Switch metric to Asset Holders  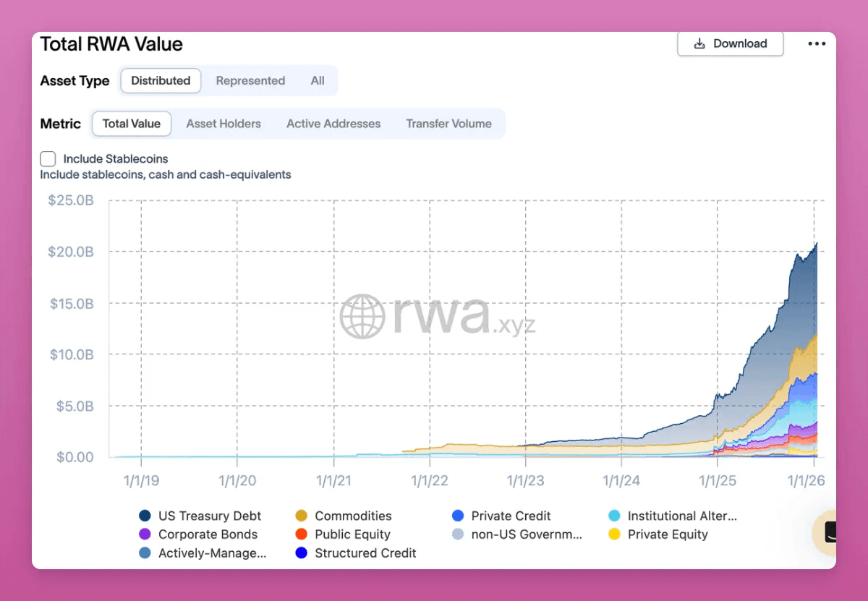[x=224, y=124]
